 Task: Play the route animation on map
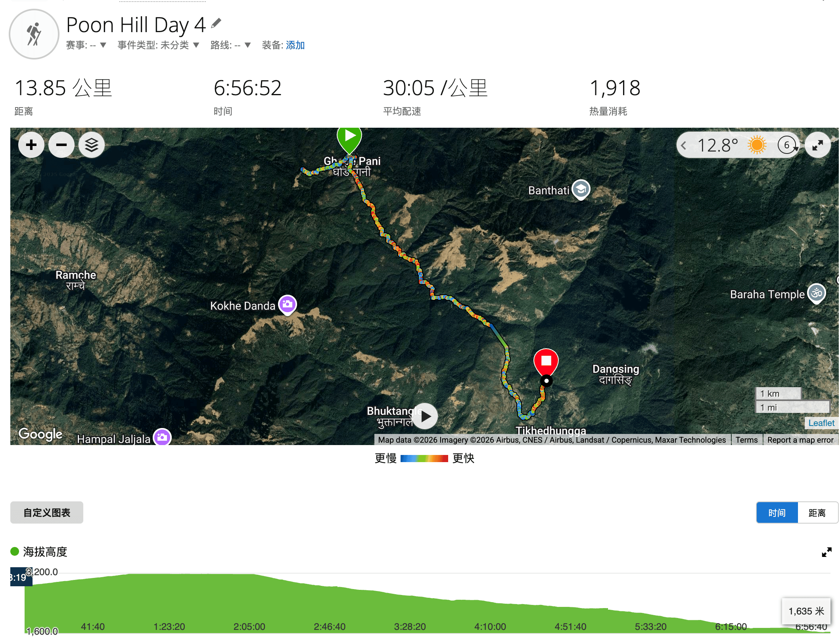tap(425, 416)
